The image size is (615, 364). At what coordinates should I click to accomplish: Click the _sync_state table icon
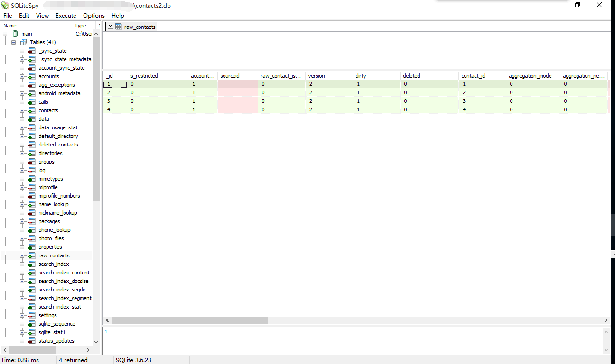(32, 51)
